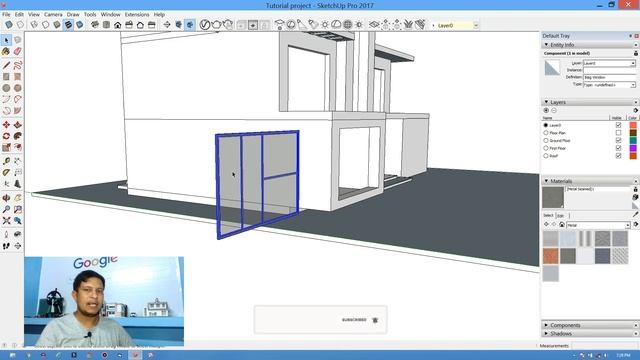Click materials in-model home button
Viewport: 640px width, 360px height.
[562, 225]
